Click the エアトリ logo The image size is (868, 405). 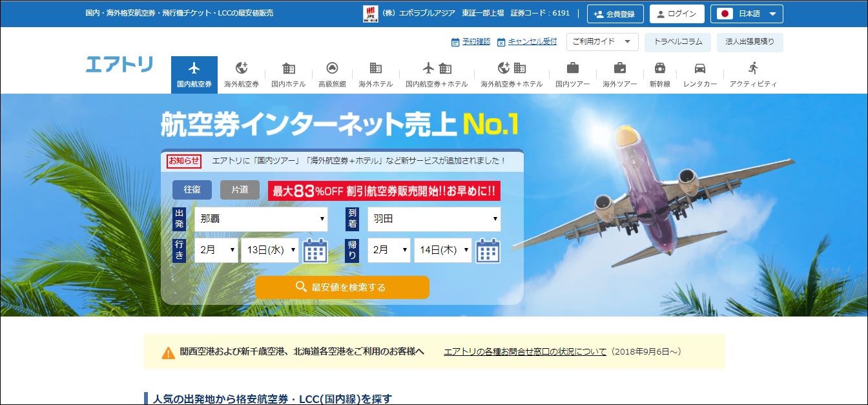[119, 65]
